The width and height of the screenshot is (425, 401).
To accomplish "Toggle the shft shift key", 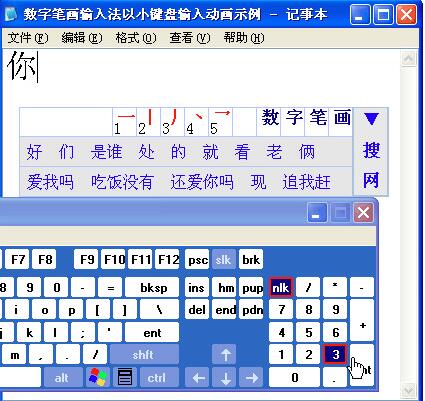I will click(144, 354).
